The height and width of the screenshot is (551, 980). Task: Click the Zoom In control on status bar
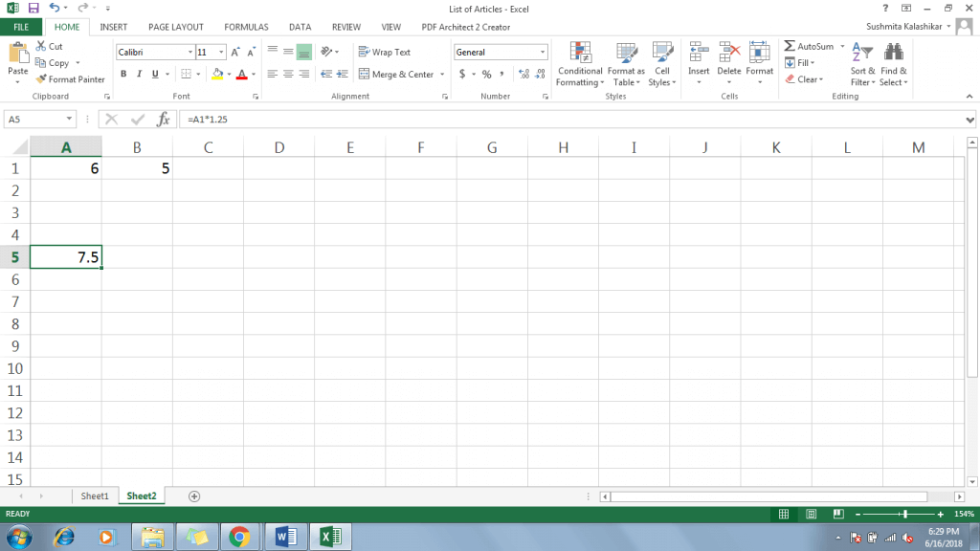(941, 514)
